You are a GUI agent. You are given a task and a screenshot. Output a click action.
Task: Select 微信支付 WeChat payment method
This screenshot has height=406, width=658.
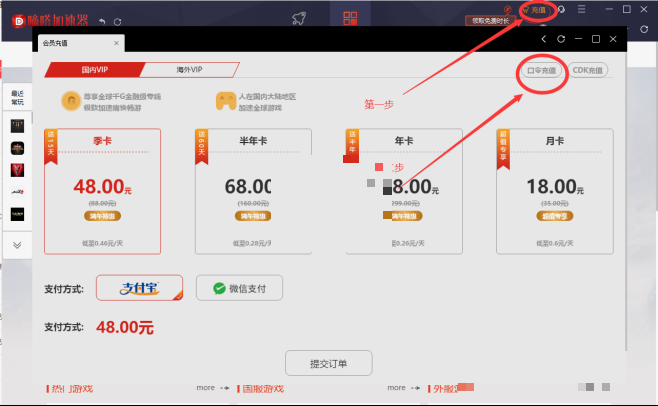click(239, 288)
